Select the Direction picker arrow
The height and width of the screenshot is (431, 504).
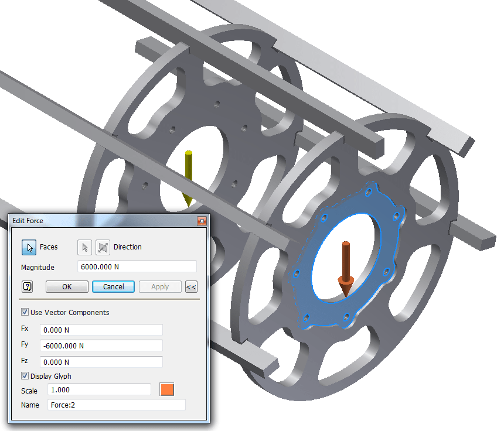[x=84, y=247]
